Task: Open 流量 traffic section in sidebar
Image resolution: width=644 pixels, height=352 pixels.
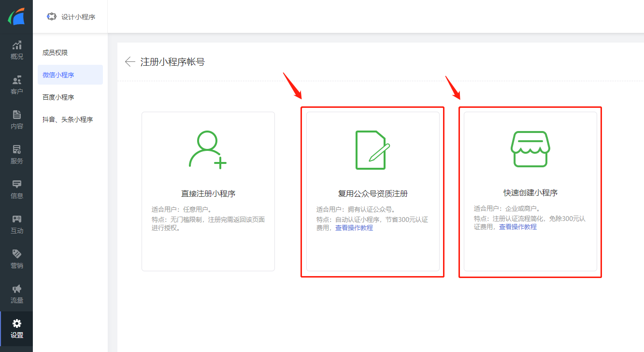Action: pos(16,294)
